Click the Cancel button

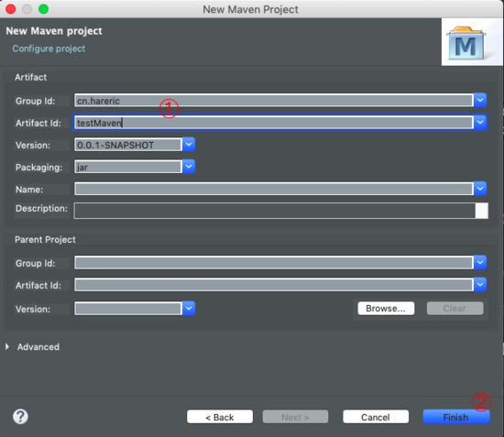point(376,417)
